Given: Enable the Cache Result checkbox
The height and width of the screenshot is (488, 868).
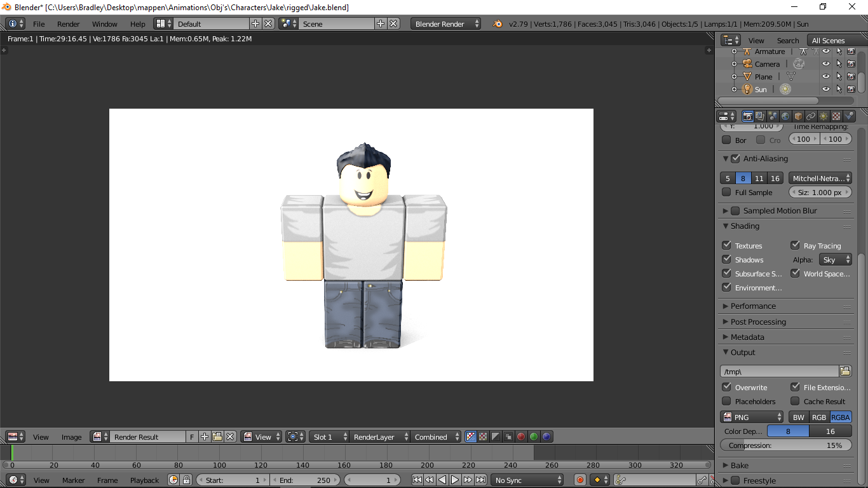Looking at the screenshot, I should [x=795, y=401].
